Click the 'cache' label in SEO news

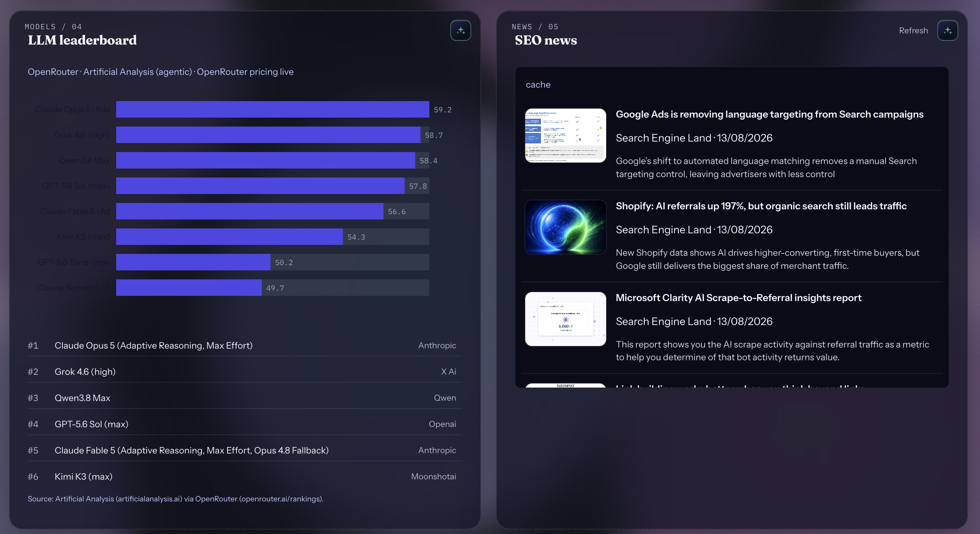(538, 84)
